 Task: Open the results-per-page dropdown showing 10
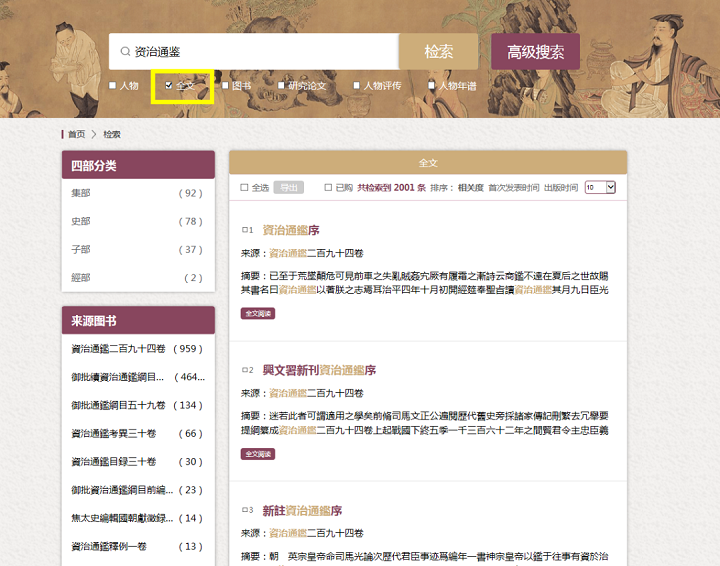pos(600,187)
